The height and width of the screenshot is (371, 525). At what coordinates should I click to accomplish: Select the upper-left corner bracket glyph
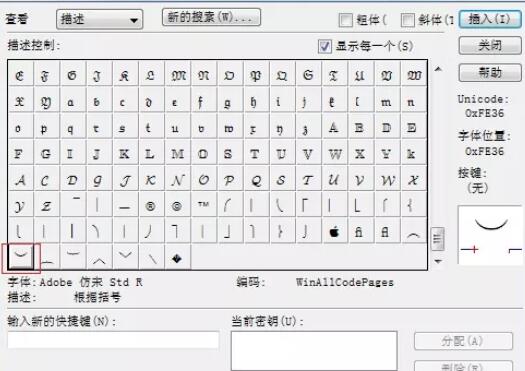click(x=307, y=205)
